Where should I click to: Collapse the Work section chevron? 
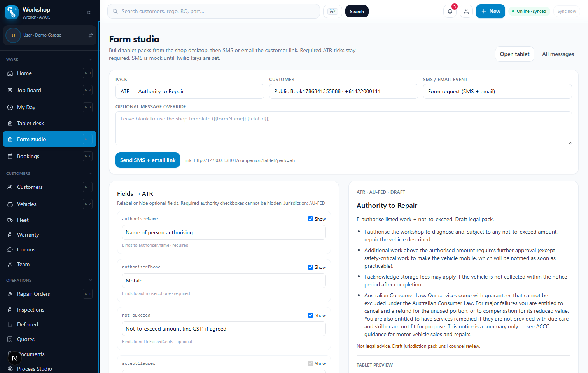[x=91, y=59]
